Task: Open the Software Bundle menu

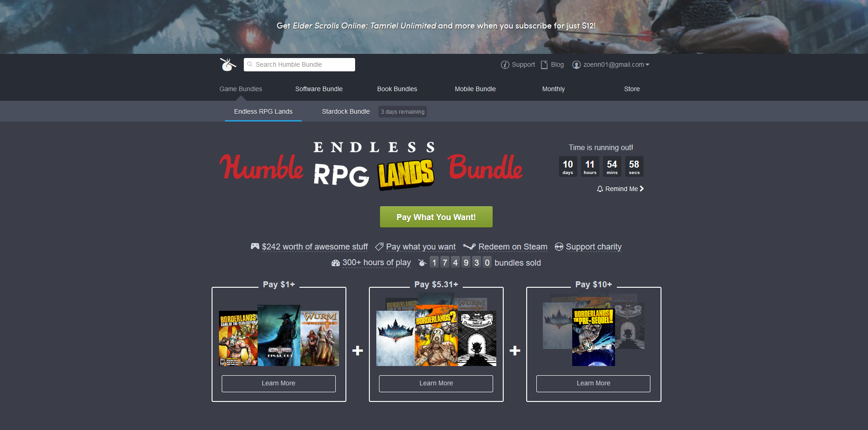Action: (319, 89)
